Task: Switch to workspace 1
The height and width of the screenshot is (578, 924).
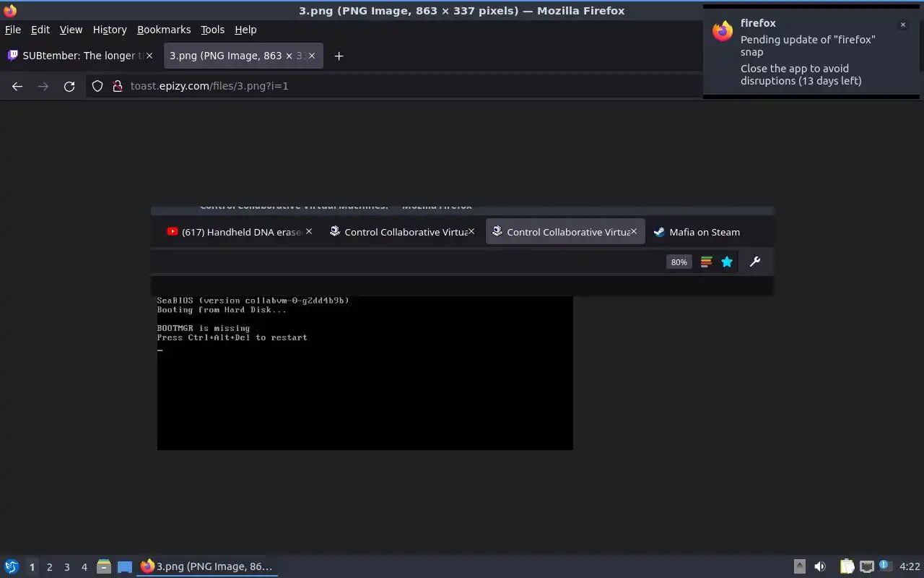Action: pos(32,567)
